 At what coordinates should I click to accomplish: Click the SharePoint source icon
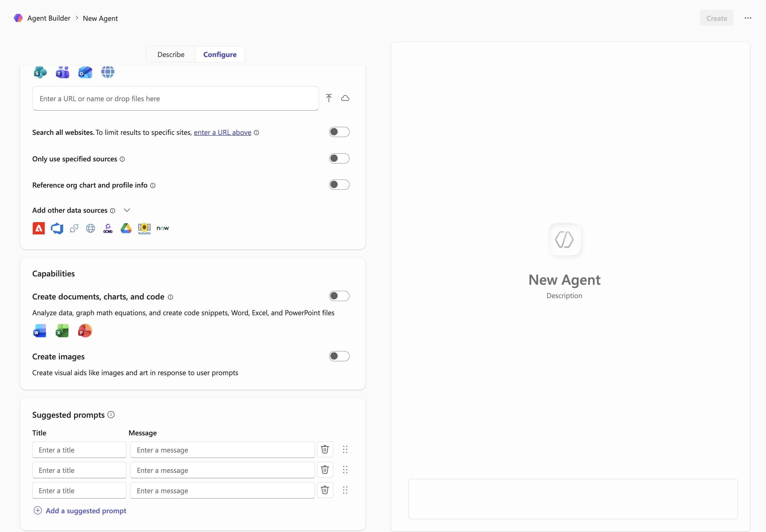tap(40, 72)
